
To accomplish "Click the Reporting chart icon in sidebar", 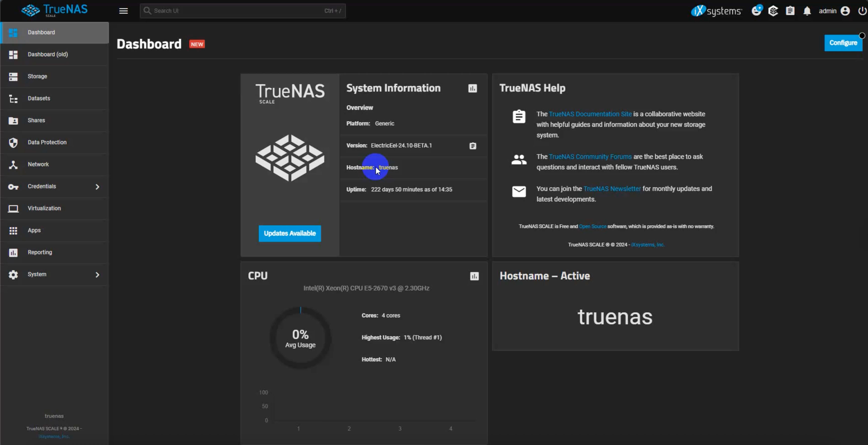I will coord(13,253).
